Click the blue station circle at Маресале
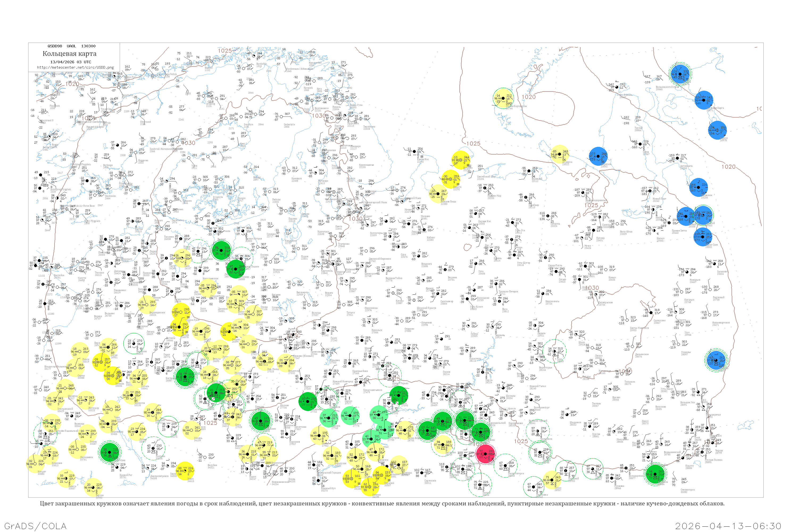 pos(598,156)
